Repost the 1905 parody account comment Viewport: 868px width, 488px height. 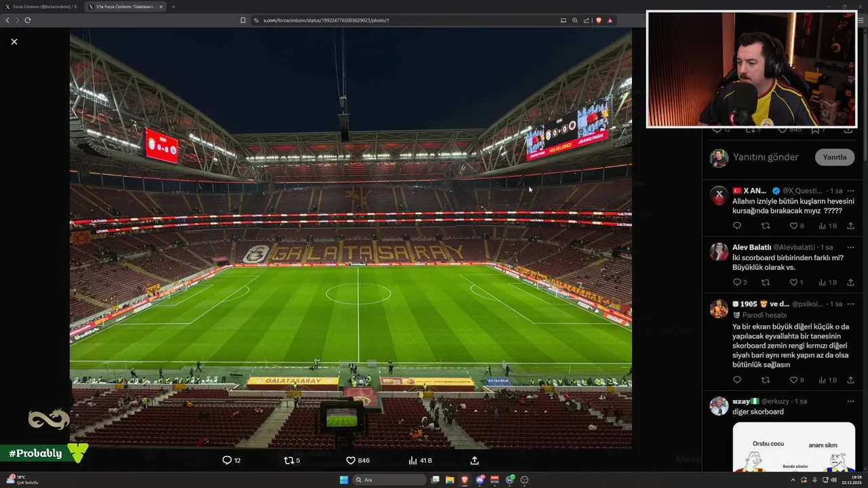click(766, 380)
